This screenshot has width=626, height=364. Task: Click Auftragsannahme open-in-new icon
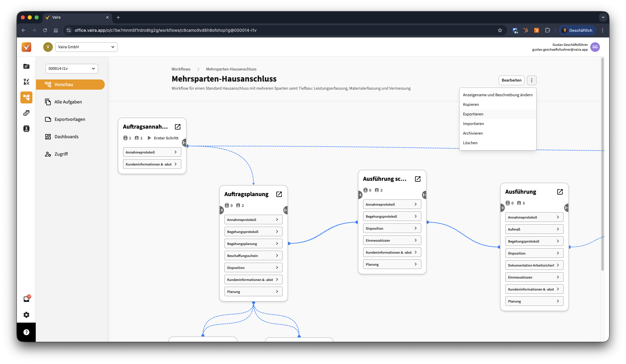(178, 127)
